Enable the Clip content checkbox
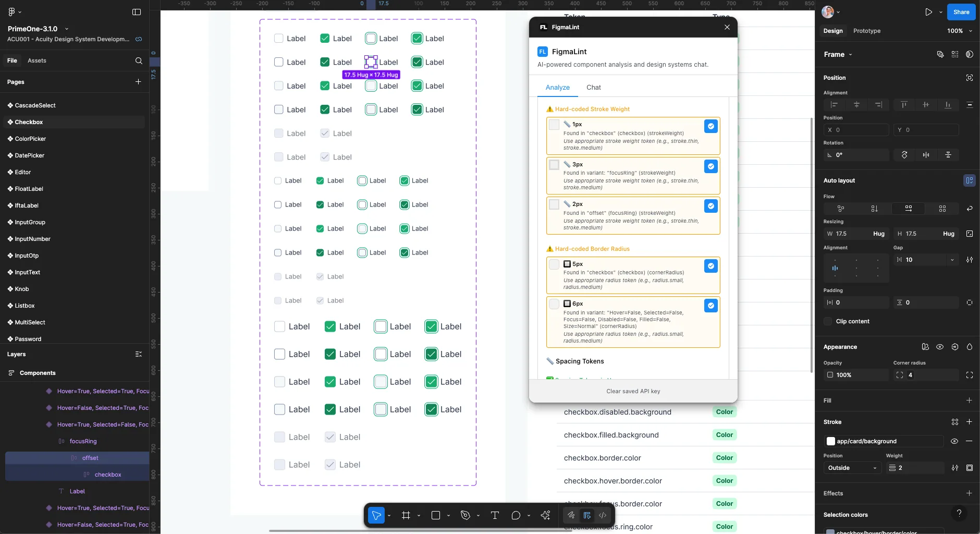The image size is (980, 534). click(828, 321)
